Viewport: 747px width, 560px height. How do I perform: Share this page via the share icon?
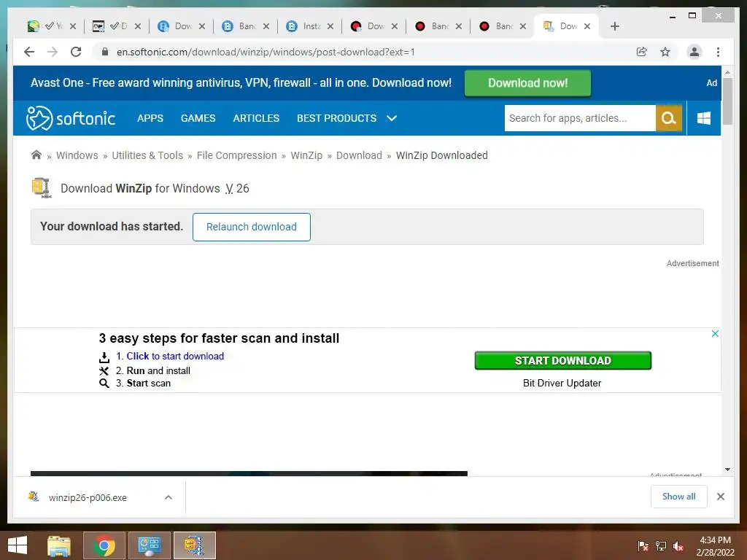pos(642,52)
